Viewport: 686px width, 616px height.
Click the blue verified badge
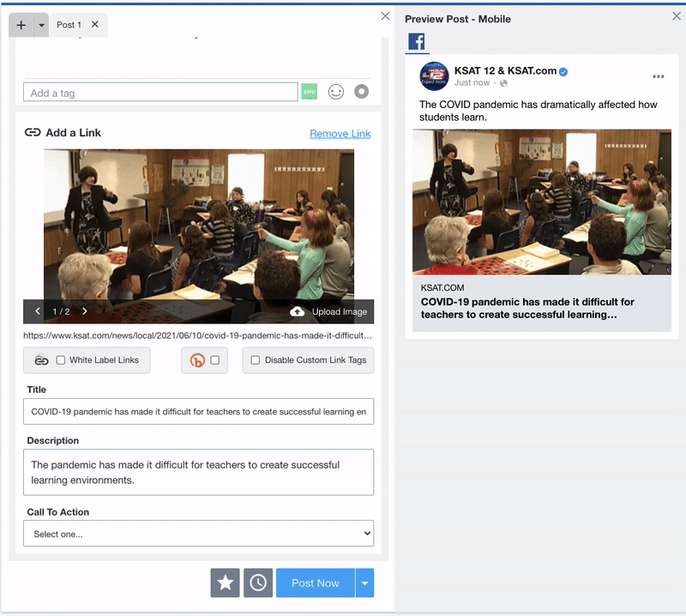click(563, 72)
